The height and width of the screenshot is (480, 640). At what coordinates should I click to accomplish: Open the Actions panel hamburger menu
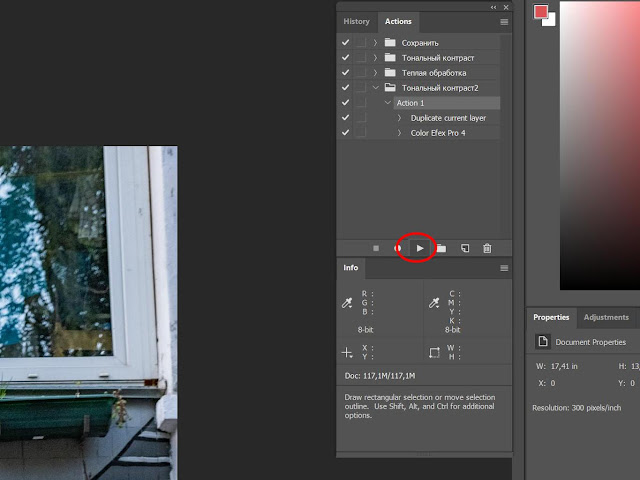coord(504,22)
